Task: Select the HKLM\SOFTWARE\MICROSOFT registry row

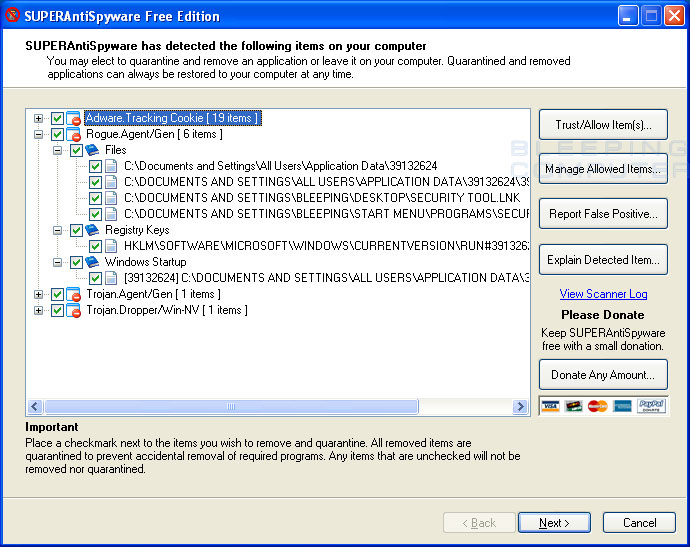Action: click(x=327, y=246)
